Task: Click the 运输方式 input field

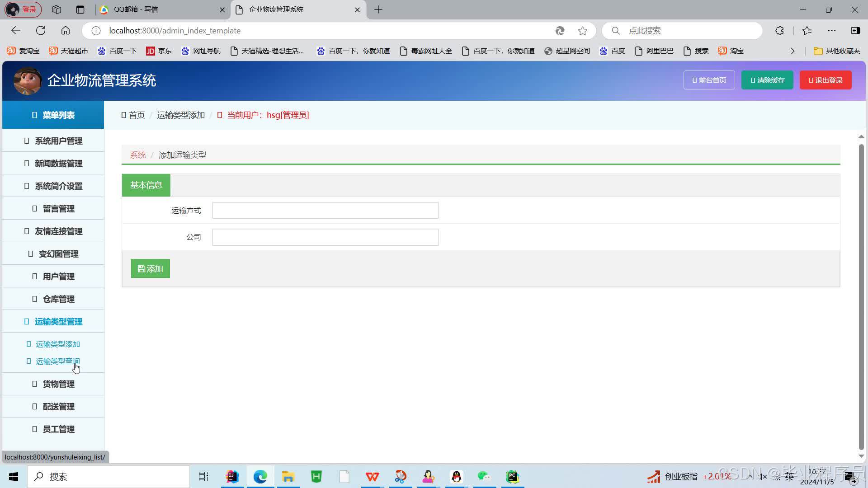Action: pos(325,211)
